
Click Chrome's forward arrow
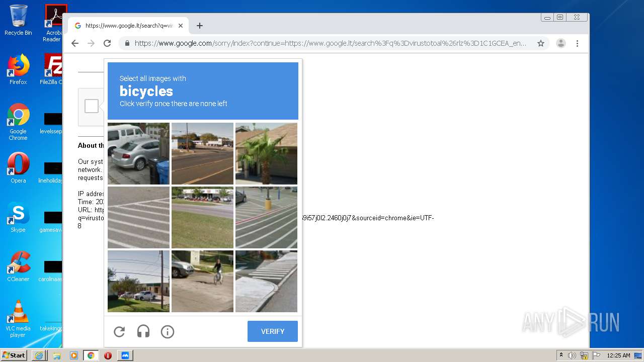pyautogui.click(x=91, y=43)
